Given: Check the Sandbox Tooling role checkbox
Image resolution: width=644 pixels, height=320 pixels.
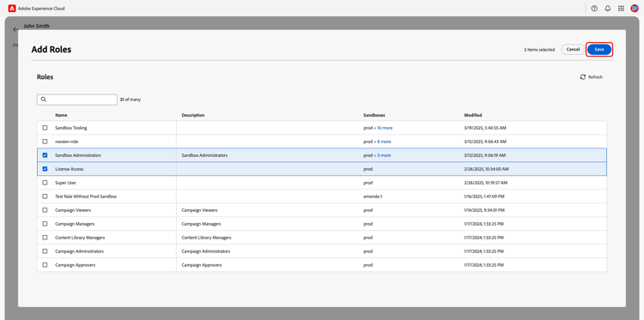Looking at the screenshot, I should pos(46,128).
